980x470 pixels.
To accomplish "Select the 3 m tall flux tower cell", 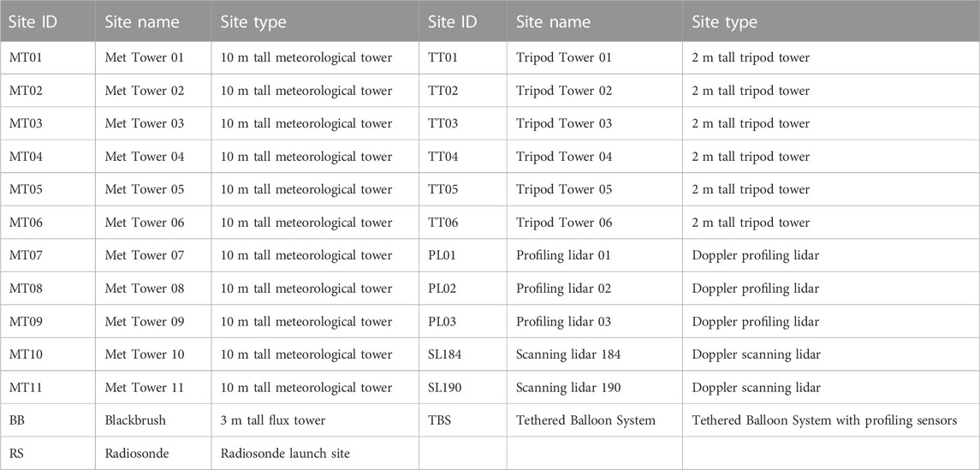I will 314,420.
